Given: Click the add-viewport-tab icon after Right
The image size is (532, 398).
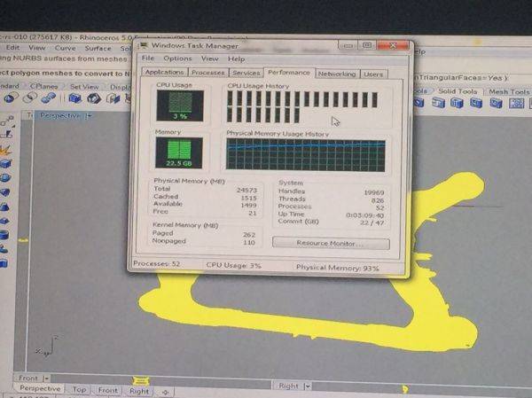Looking at the screenshot, I should click(165, 392).
